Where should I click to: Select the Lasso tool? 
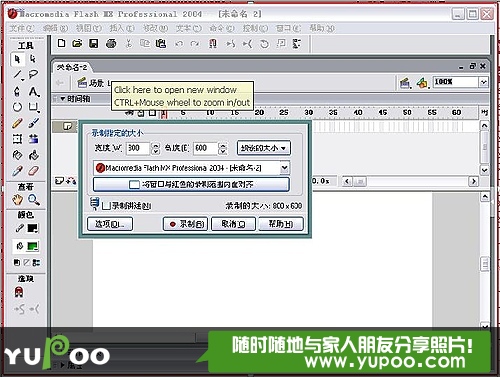click(33, 75)
